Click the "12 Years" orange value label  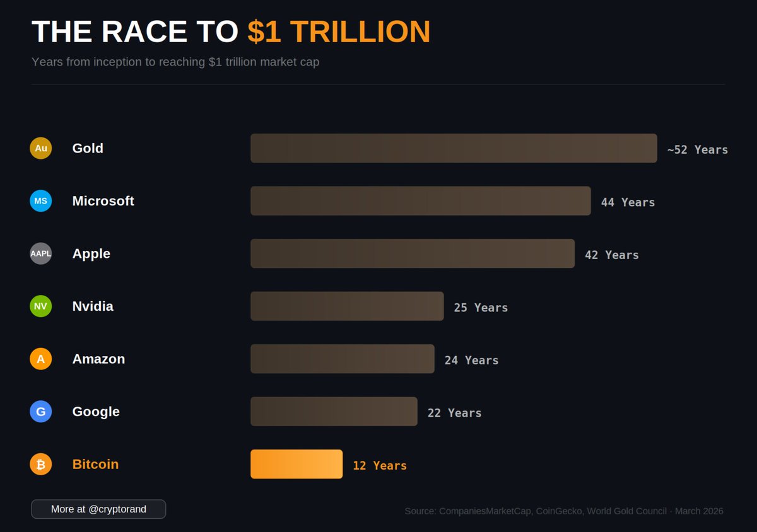point(380,466)
